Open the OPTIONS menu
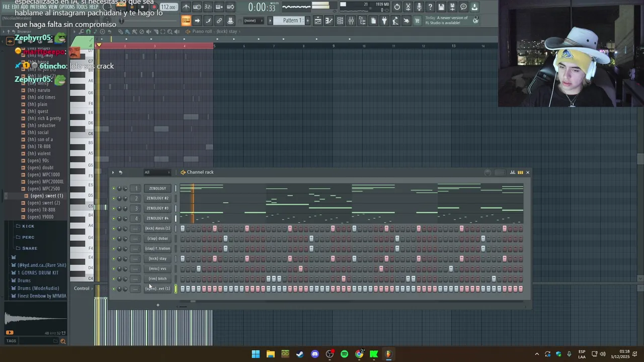644x362 pixels. click(66, 7)
